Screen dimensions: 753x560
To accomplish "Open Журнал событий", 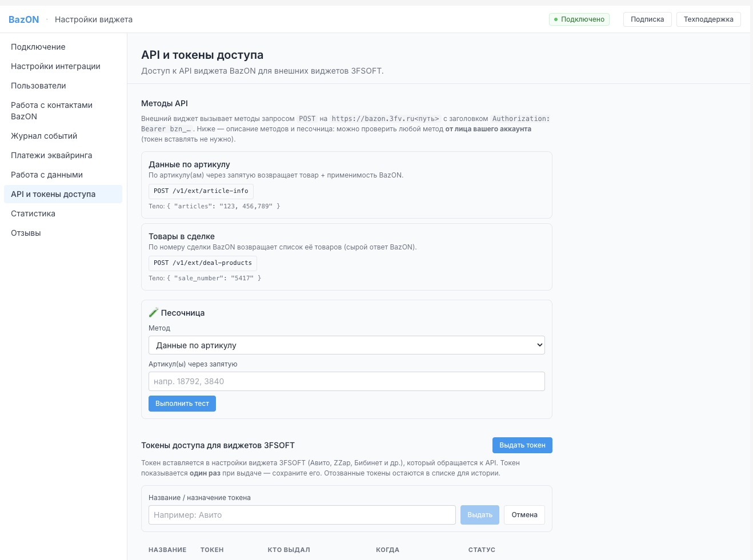I will [63, 136].
